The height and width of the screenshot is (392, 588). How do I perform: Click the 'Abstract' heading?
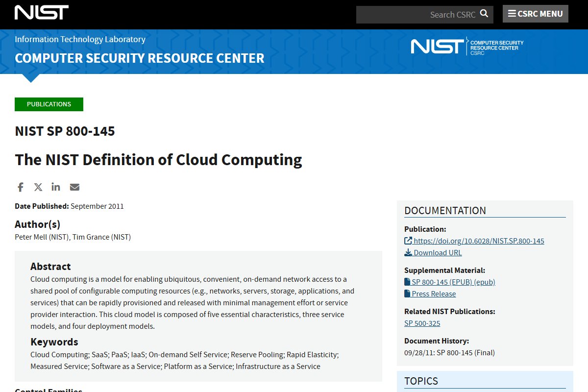pos(50,267)
